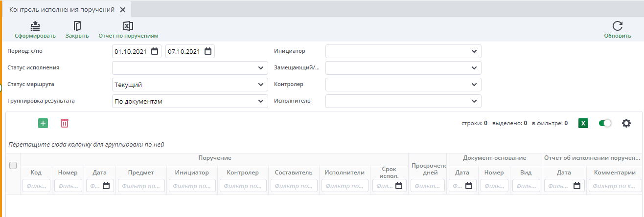Add a new row with green plus
This screenshot has width=644, height=217.
point(43,123)
